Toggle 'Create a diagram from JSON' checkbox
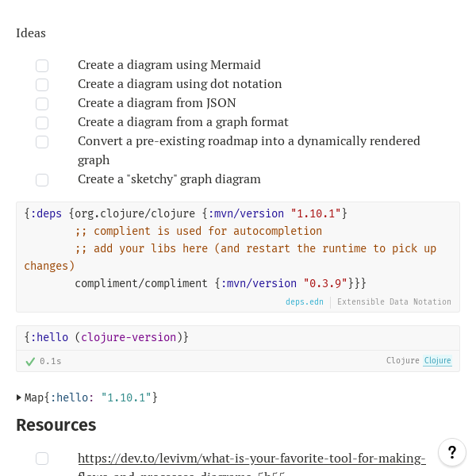The height and width of the screenshot is (476, 476). click(42, 104)
